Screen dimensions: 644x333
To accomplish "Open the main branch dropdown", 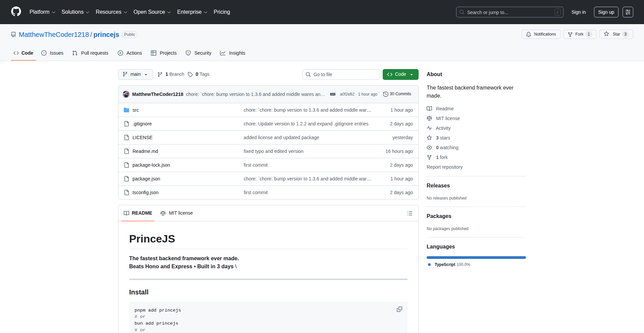I will tap(135, 74).
